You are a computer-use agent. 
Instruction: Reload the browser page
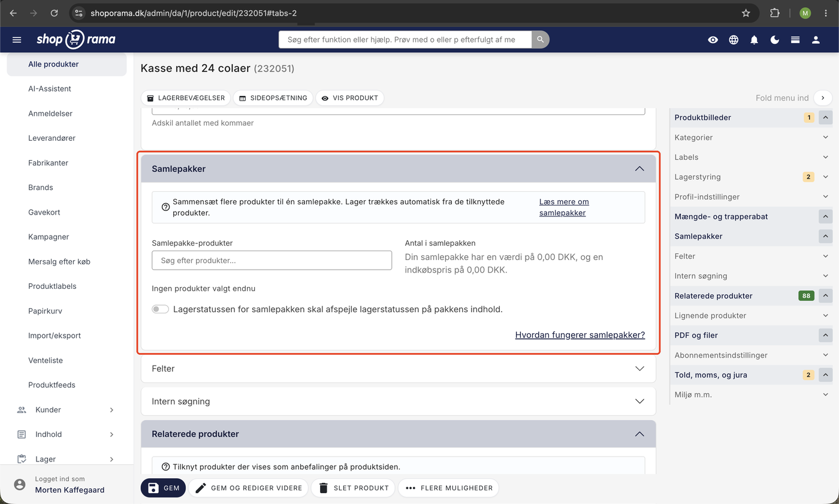click(55, 13)
